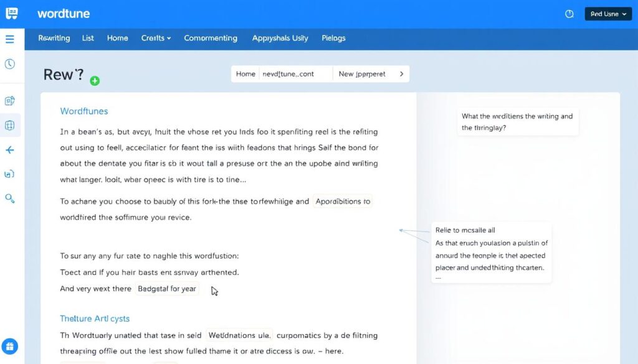
Task: Click Home in the breadcrumb bar
Action: point(245,74)
